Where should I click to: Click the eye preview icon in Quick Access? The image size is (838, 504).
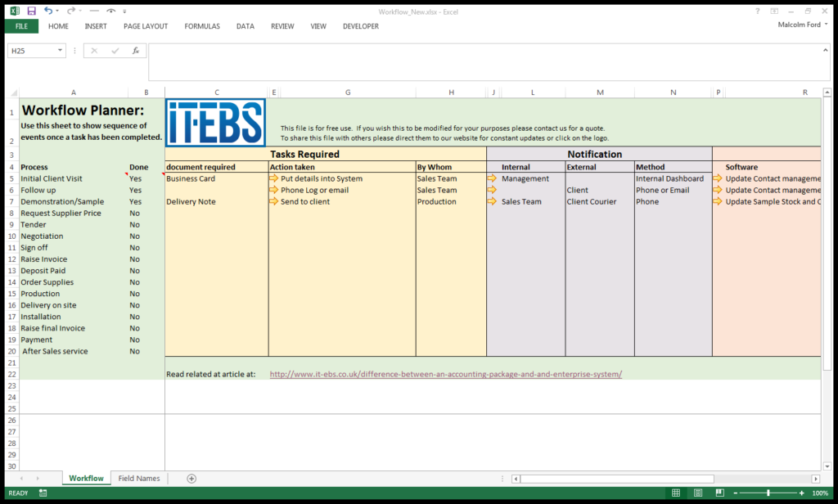point(110,11)
